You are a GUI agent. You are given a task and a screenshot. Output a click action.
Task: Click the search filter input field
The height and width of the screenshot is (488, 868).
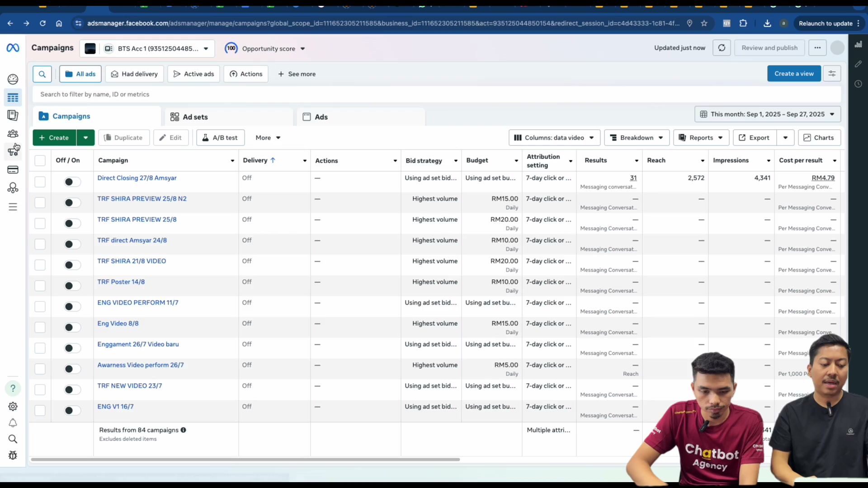pyautogui.click(x=436, y=94)
